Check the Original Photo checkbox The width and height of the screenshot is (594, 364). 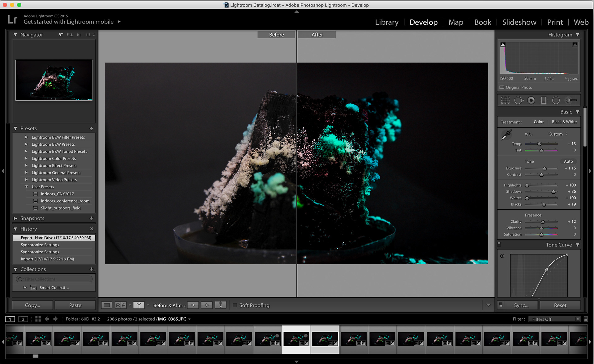point(502,88)
